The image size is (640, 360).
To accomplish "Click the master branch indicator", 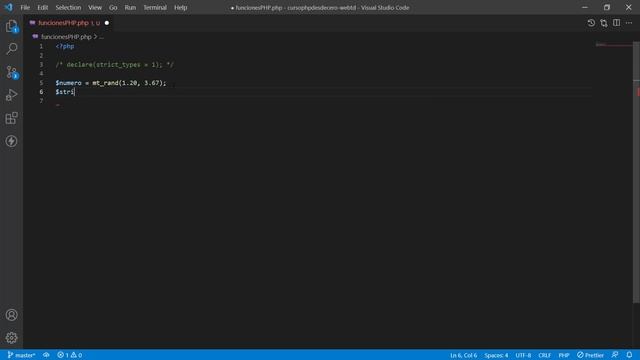I will point(21,355).
